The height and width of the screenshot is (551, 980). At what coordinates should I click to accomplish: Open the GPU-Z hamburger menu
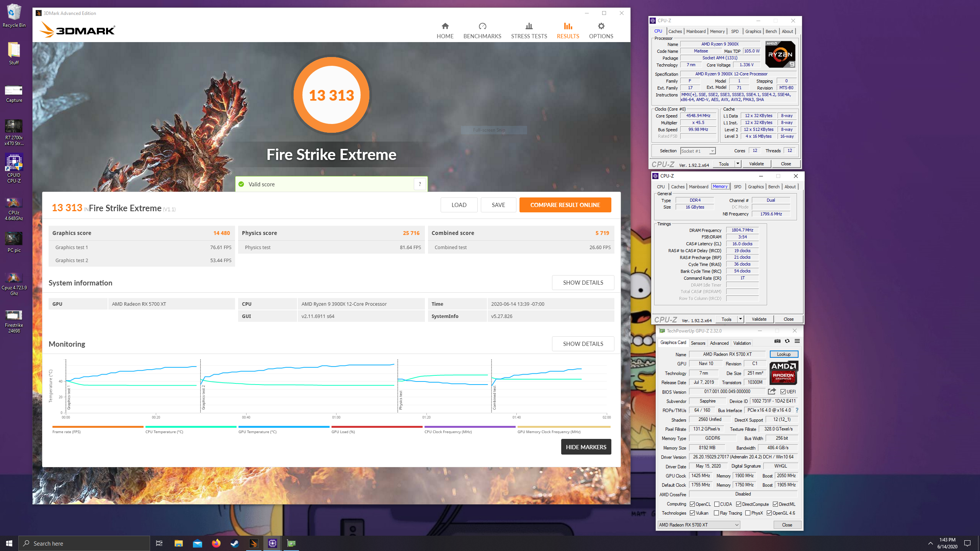click(797, 341)
